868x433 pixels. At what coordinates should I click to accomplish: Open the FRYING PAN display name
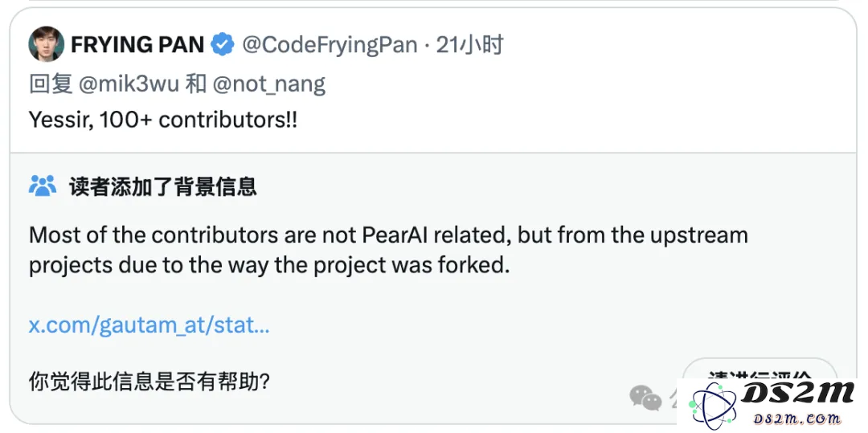138,45
